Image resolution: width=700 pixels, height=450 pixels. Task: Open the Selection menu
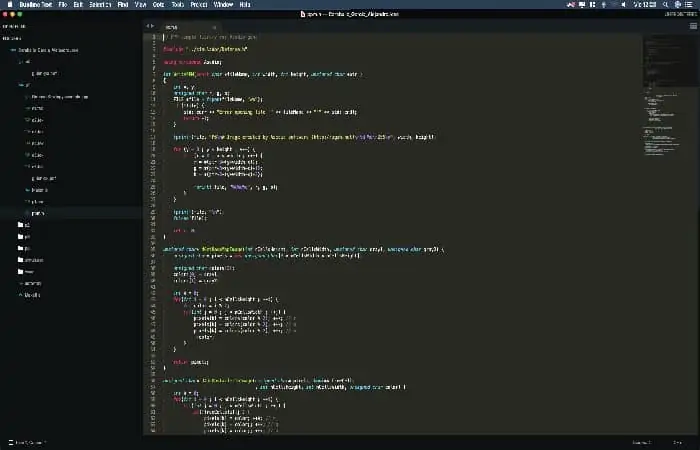pyautogui.click(x=100, y=4)
